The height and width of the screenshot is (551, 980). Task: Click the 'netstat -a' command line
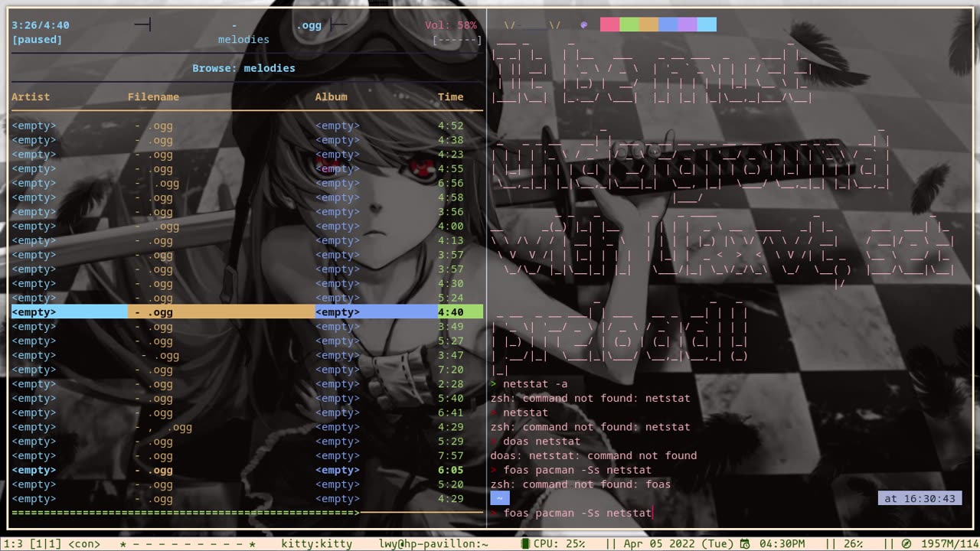click(x=535, y=384)
